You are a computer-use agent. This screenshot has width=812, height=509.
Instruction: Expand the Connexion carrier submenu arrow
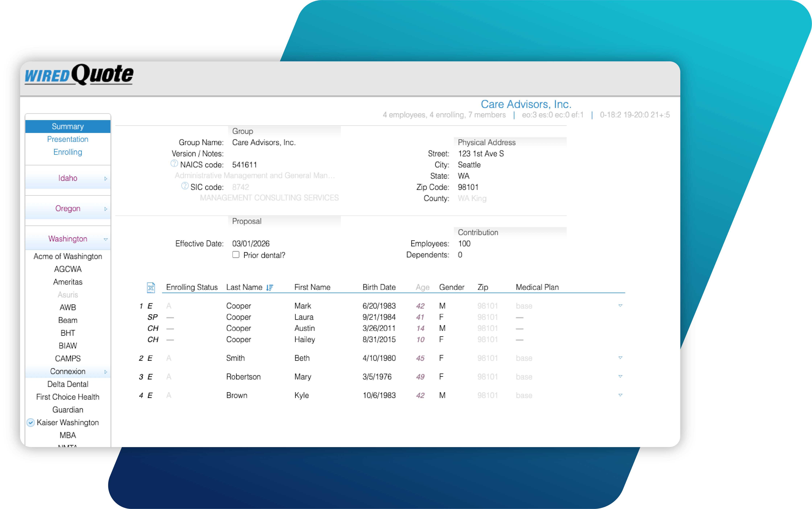point(105,372)
